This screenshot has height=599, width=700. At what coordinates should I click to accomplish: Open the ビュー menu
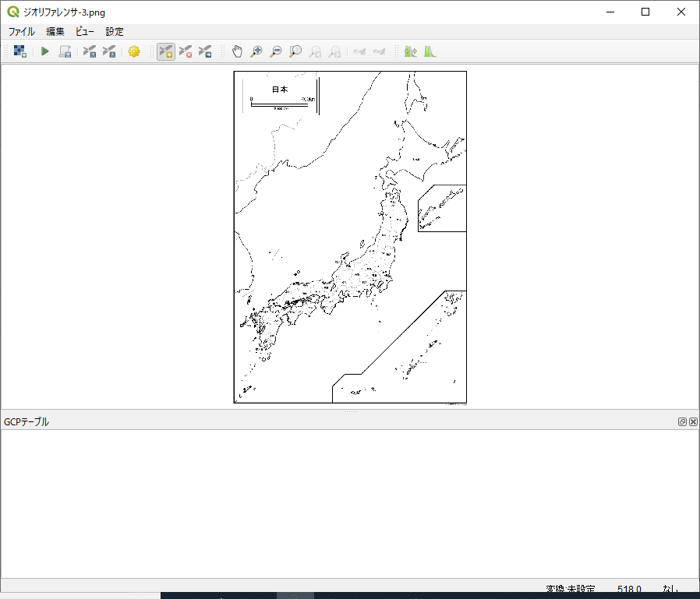point(85,32)
